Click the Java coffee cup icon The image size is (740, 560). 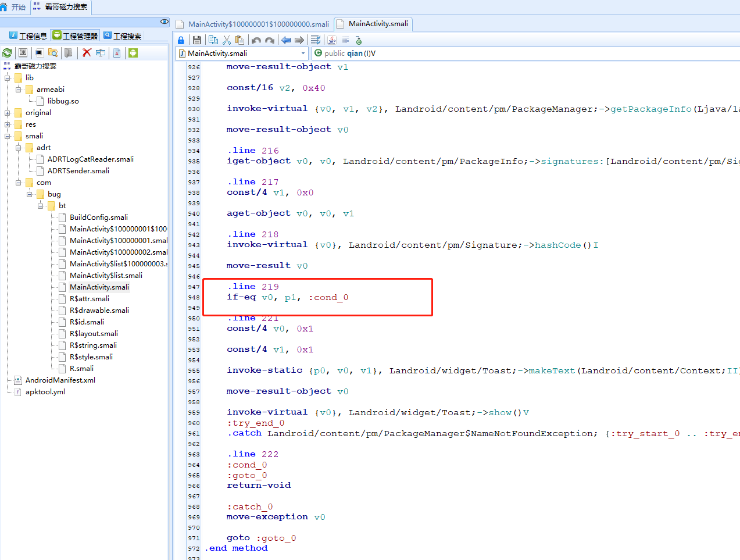331,40
